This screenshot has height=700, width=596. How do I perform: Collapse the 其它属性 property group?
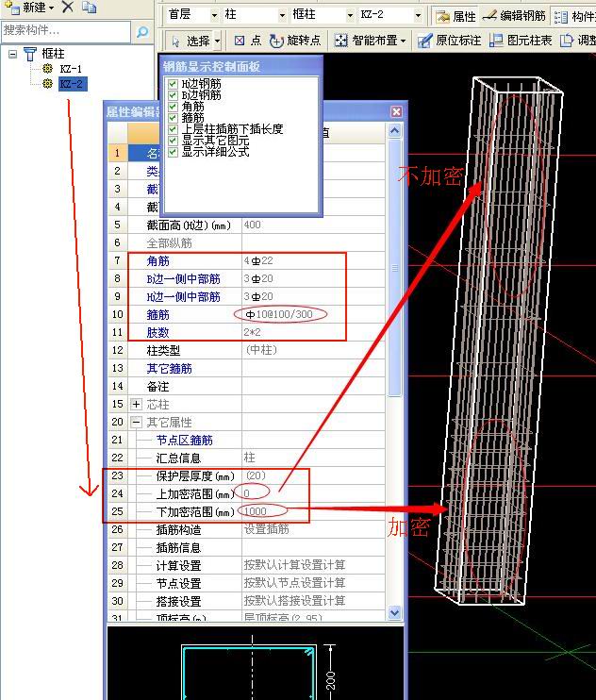[136, 423]
